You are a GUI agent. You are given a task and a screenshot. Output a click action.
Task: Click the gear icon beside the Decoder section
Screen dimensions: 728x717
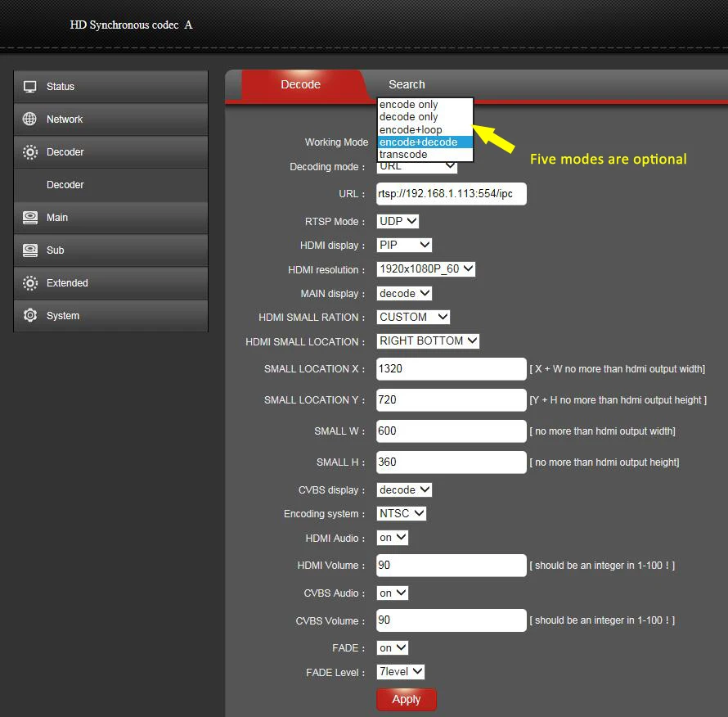[x=30, y=152]
